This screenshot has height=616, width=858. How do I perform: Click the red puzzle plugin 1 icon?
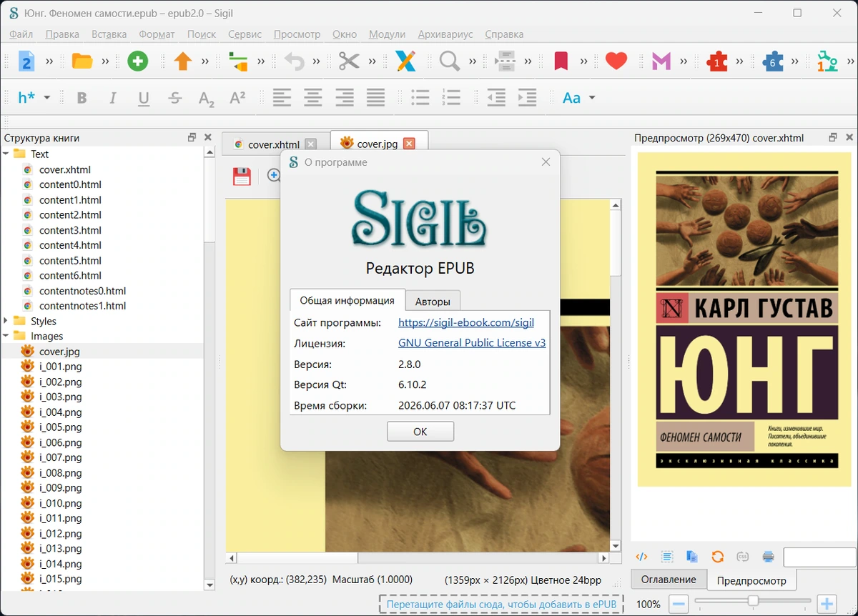click(x=716, y=61)
